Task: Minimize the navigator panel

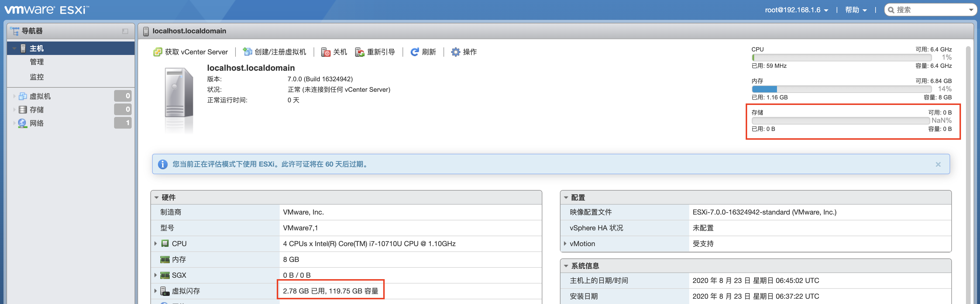Action: click(125, 31)
